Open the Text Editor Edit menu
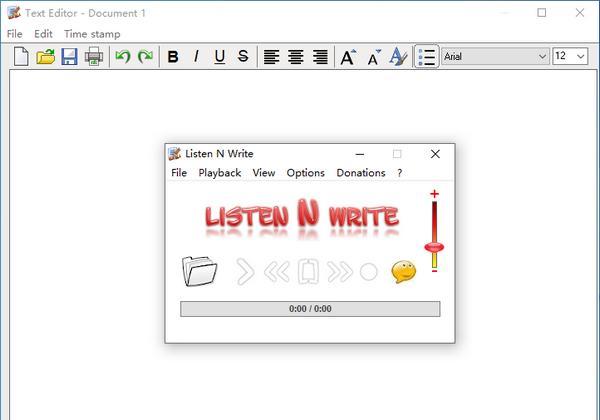 [x=43, y=34]
